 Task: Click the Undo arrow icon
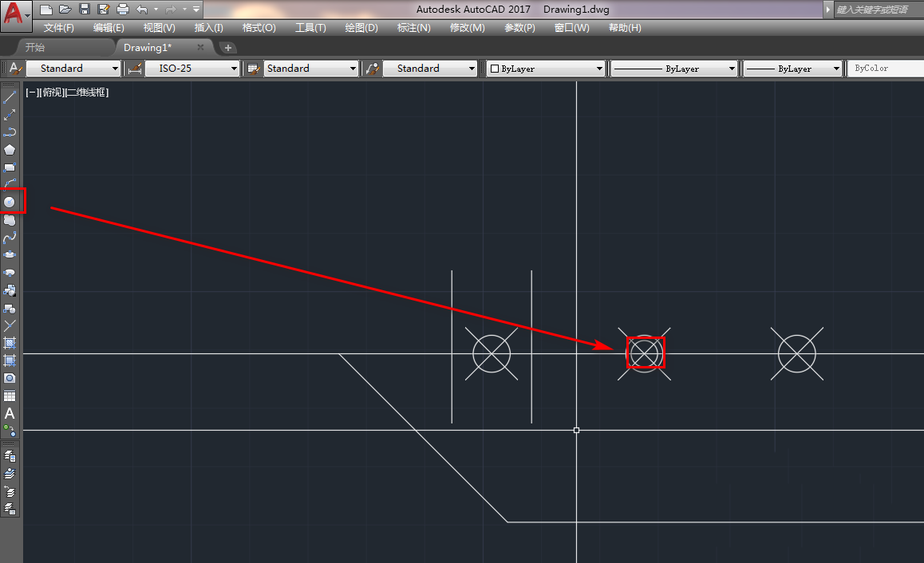pos(142,10)
